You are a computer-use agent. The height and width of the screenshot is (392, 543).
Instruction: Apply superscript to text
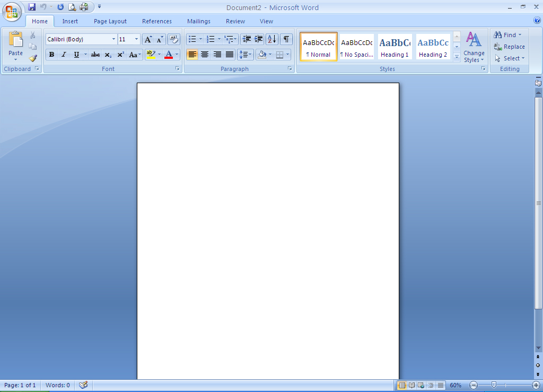coord(120,54)
